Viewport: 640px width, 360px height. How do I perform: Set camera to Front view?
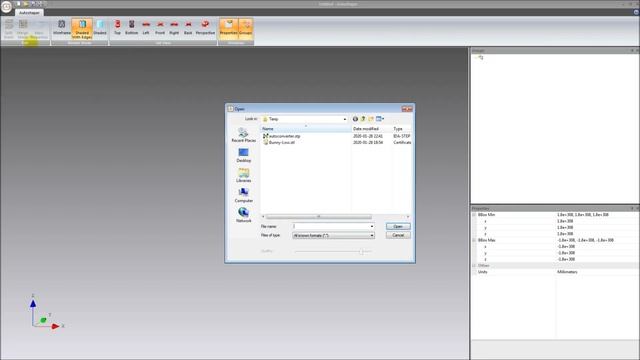click(160, 28)
